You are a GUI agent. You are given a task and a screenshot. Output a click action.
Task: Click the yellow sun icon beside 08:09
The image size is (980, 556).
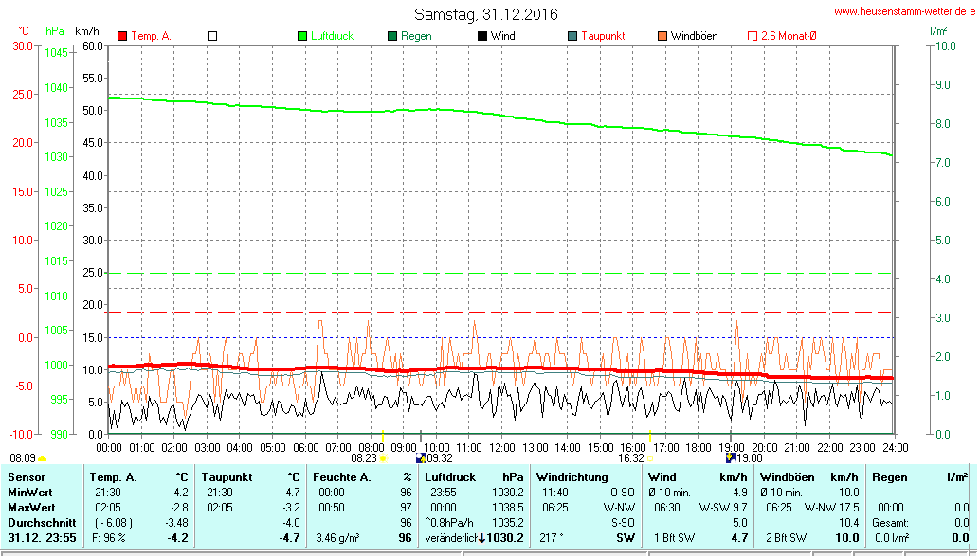[43, 458]
